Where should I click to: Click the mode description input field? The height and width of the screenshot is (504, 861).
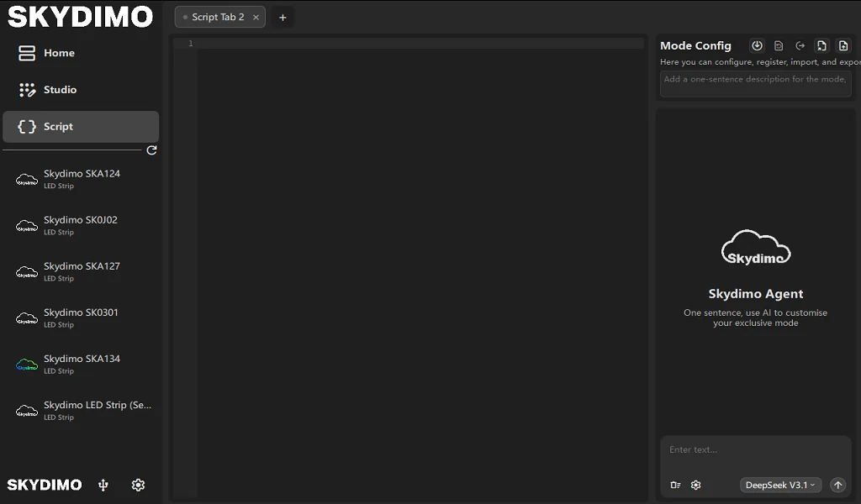755,83
